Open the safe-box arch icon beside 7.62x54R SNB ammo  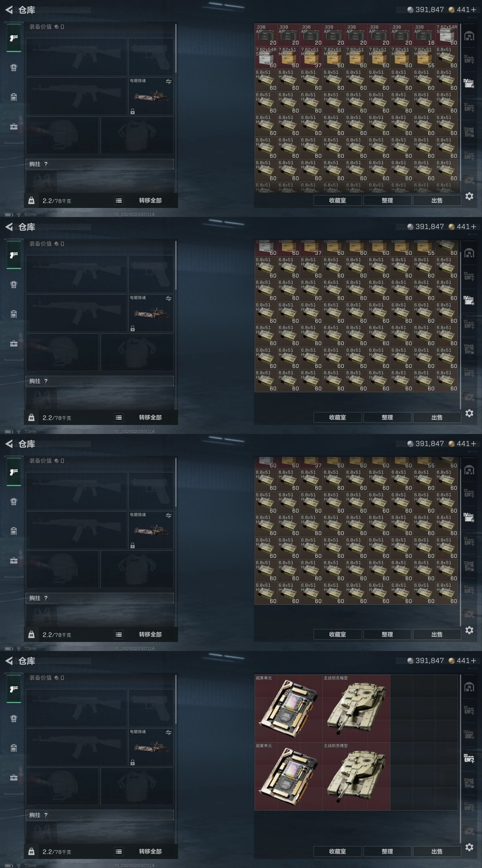(x=469, y=36)
